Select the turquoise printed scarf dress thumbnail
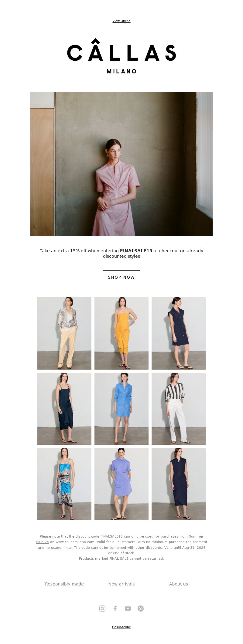 point(64,484)
